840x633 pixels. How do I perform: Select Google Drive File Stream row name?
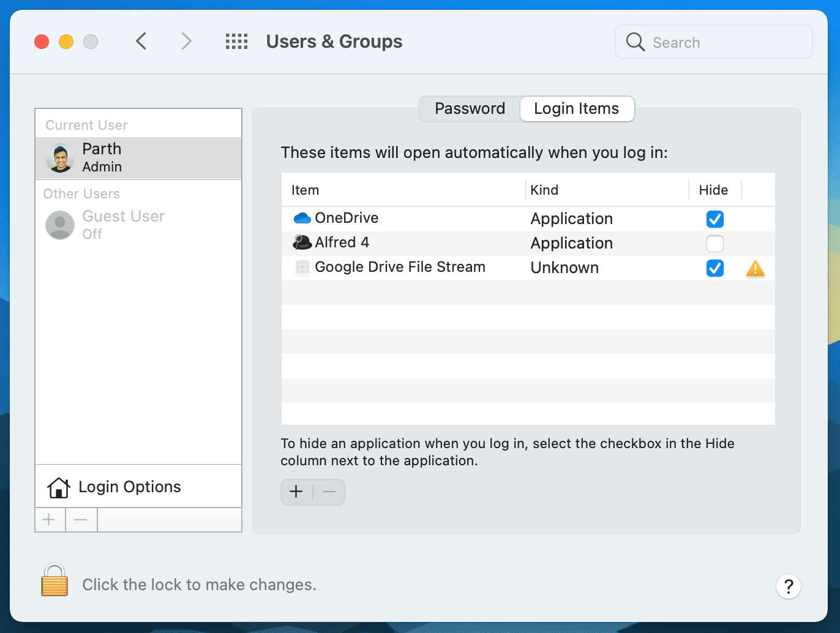click(400, 267)
